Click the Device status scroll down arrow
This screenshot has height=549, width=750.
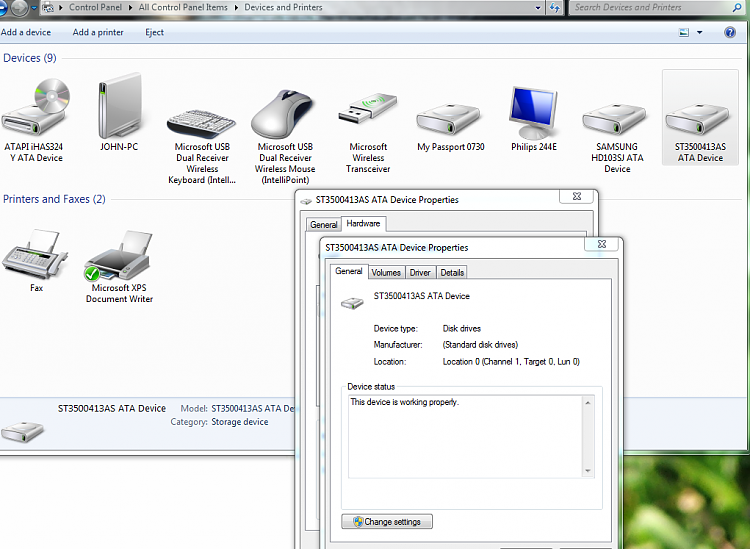click(x=588, y=471)
